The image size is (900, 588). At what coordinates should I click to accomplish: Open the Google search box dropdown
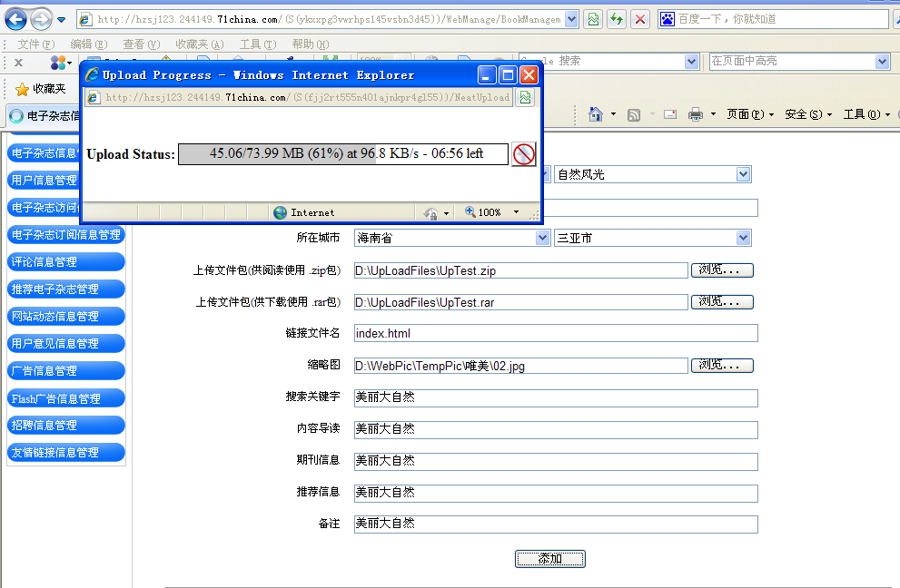[x=692, y=62]
